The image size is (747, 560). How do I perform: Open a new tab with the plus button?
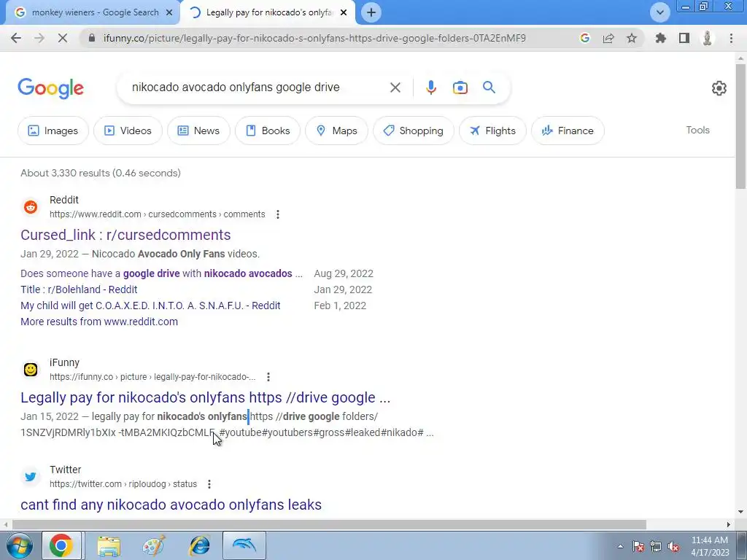pyautogui.click(x=371, y=12)
